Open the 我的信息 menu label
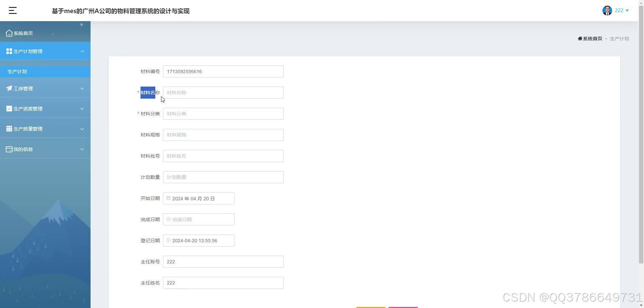644x308 pixels. tap(23, 149)
